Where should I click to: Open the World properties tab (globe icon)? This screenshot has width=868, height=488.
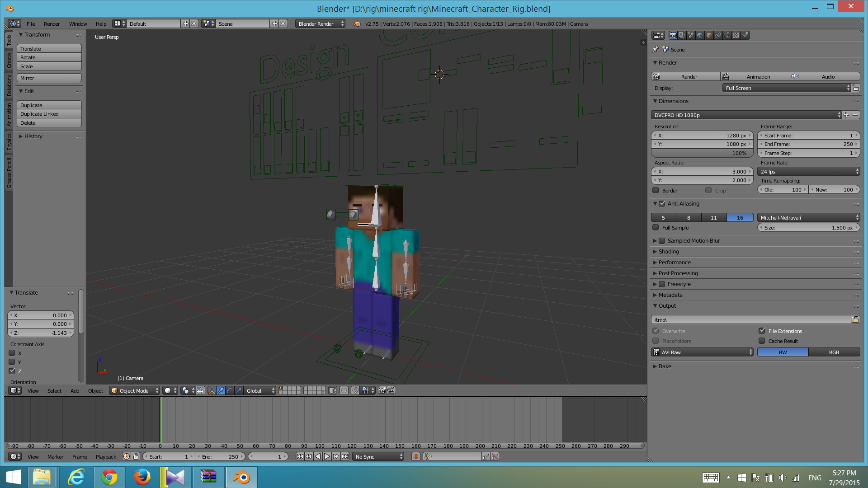pyautogui.click(x=700, y=35)
